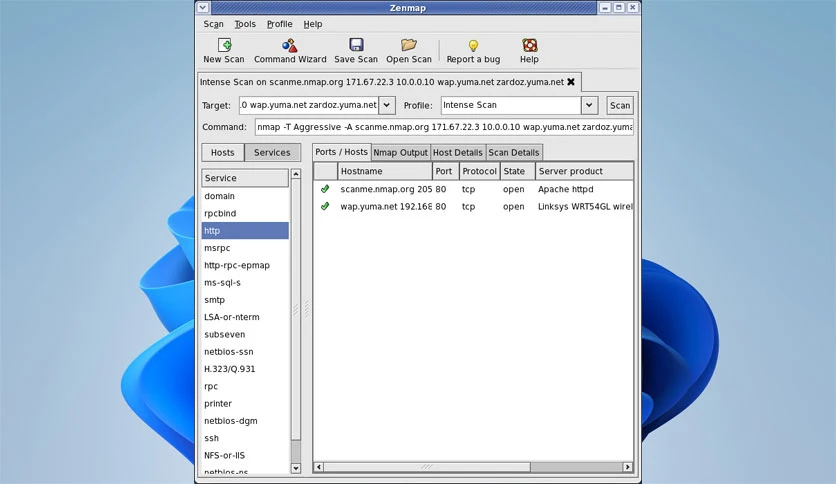Open the Host Details tab
This screenshot has width=836, height=484.
(457, 152)
